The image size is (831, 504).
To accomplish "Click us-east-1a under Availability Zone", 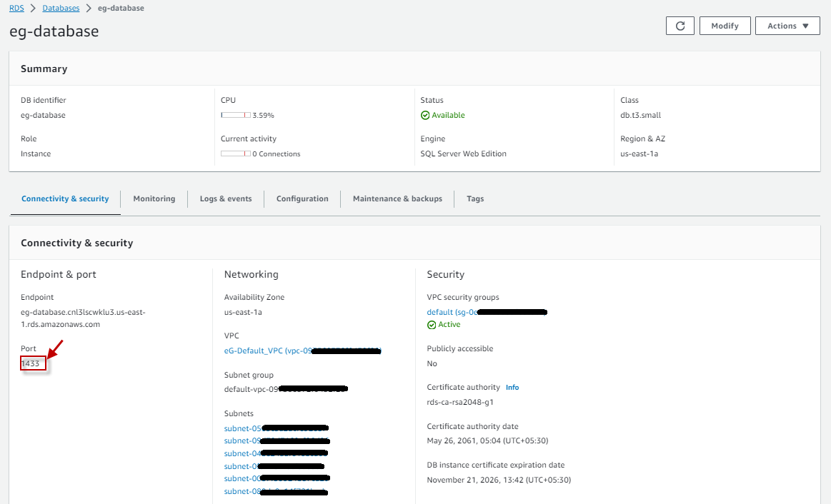I will pos(243,313).
